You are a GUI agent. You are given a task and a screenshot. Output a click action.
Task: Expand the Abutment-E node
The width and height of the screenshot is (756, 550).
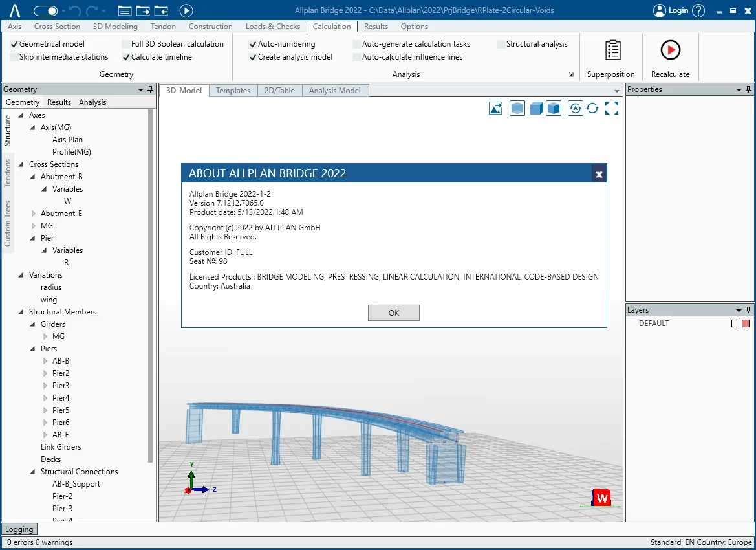(x=33, y=214)
